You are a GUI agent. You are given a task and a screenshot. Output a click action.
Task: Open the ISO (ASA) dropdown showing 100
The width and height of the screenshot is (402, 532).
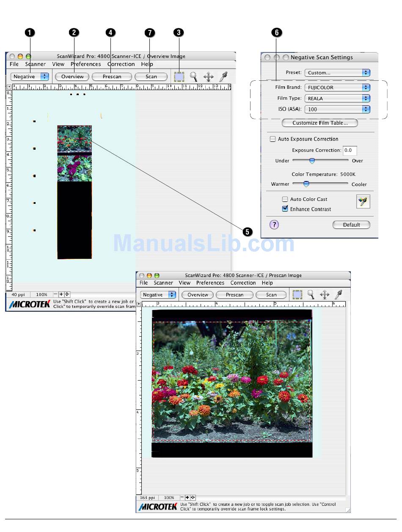(x=337, y=109)
